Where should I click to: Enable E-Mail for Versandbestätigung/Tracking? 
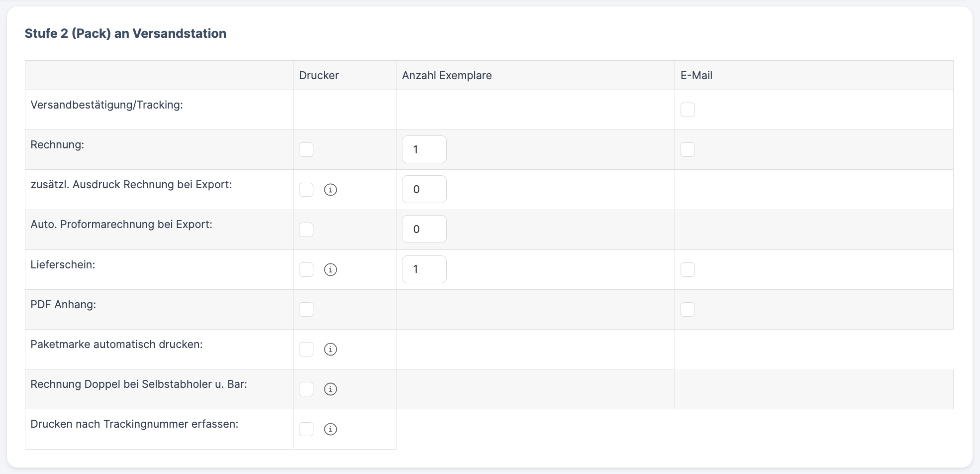687,110
